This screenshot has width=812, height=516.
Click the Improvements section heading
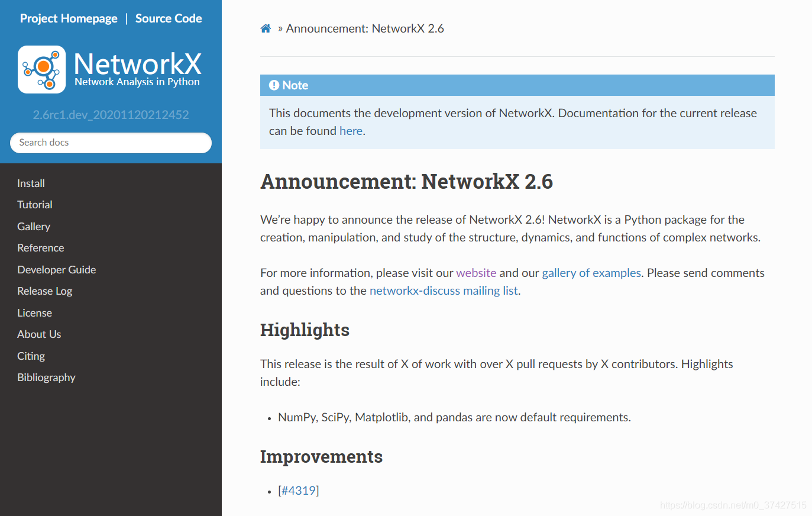click(321, 457)
